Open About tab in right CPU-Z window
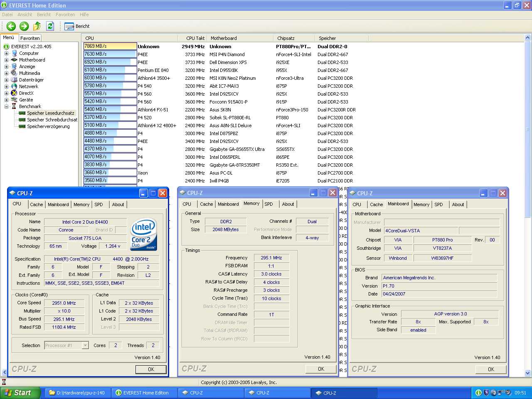This screenshot has height=399, width=532. pos(458,204)
